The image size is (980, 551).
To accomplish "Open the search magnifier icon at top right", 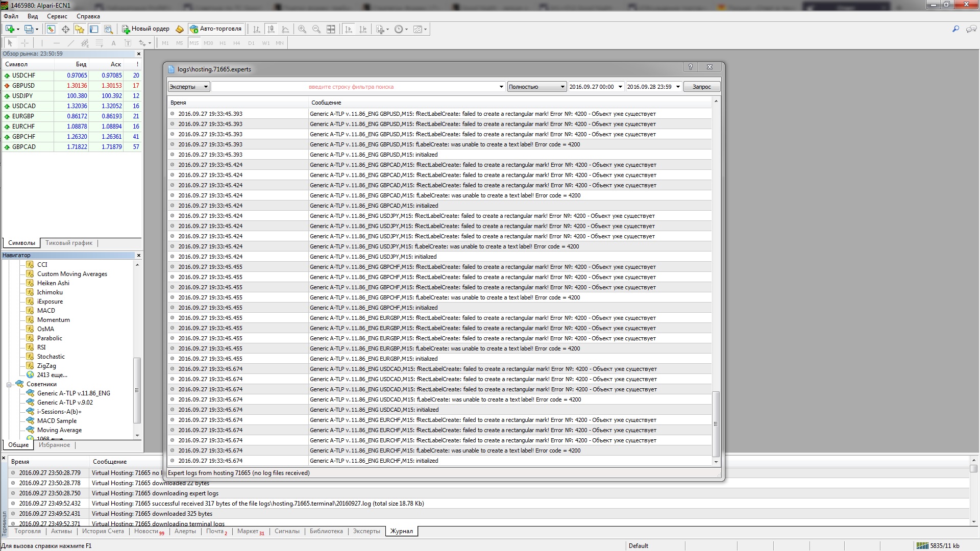I will point(955,29).
